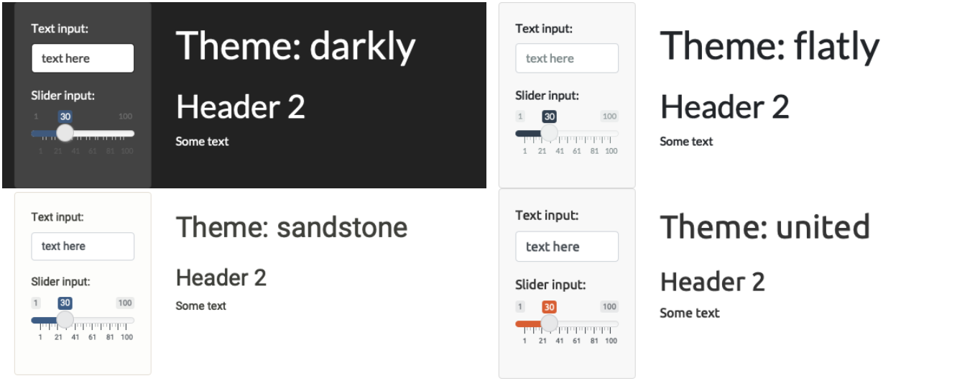Click the text input in flatly theme
Viewport: 980px width, 381px height.
[567, 58]
